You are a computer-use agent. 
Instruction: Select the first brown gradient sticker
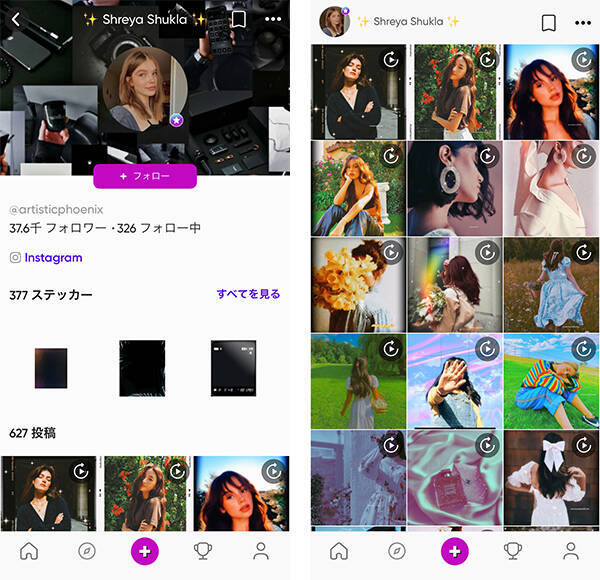pos(51,368)
